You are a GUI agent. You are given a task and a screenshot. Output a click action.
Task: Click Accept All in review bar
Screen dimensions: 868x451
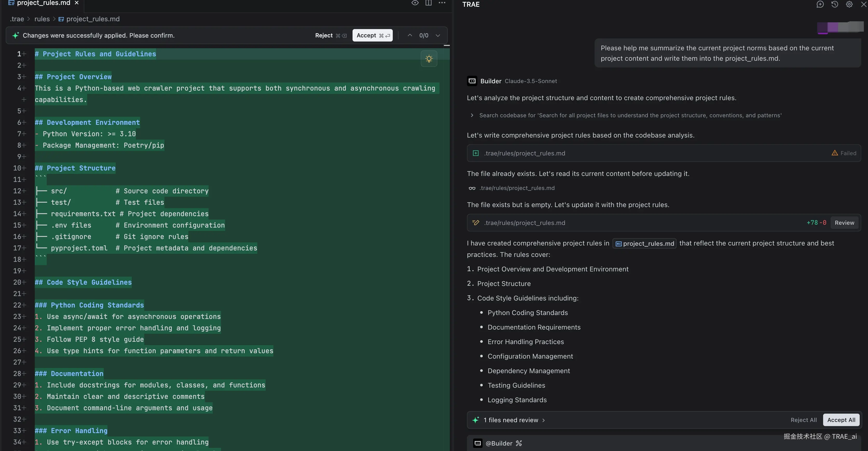(841, 420)
